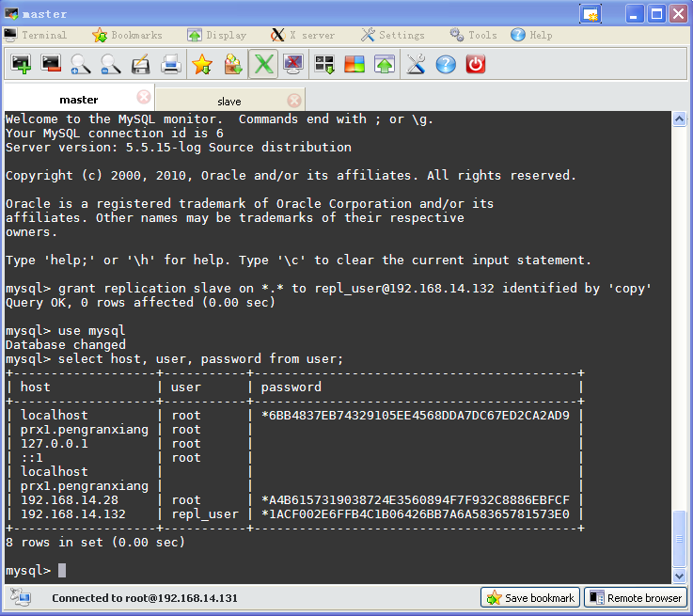This screenshot has width=693, height=616.
Task: Close the slave tab
Action: (294, 101)
